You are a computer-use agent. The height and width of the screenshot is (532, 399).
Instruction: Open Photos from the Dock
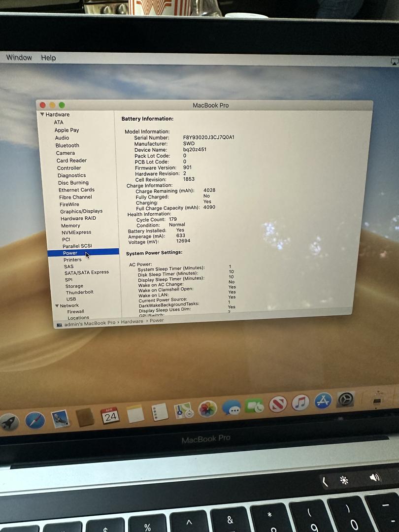coord(207,409)
